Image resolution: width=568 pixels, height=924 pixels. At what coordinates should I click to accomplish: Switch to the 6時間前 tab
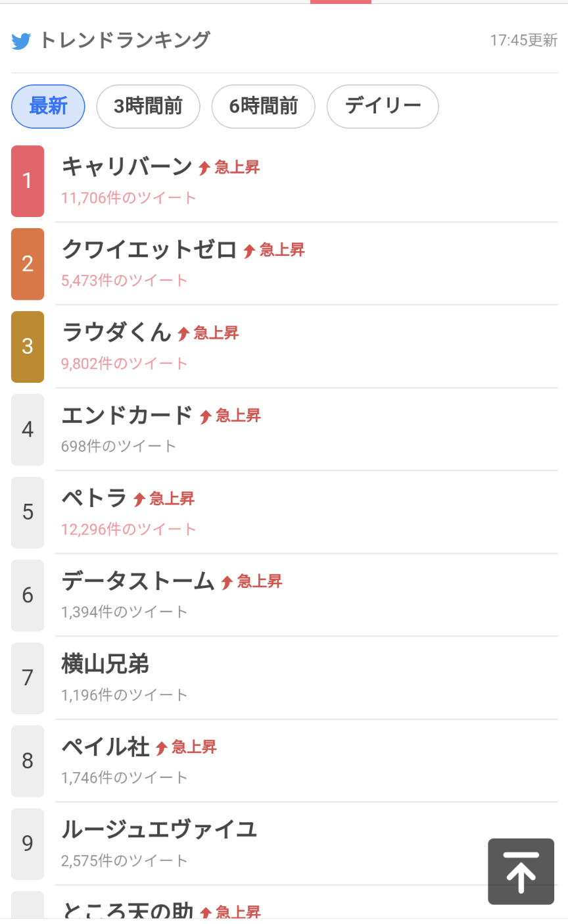263,107
